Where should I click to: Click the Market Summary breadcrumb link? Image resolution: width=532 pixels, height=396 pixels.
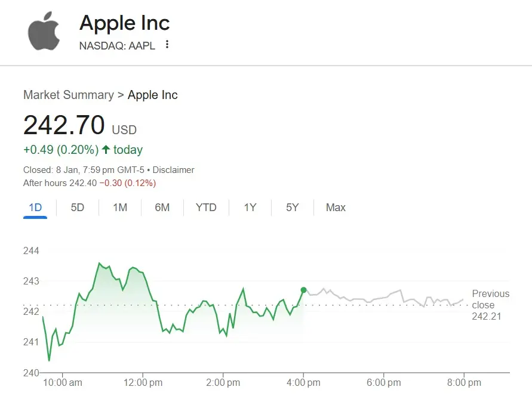68,95
